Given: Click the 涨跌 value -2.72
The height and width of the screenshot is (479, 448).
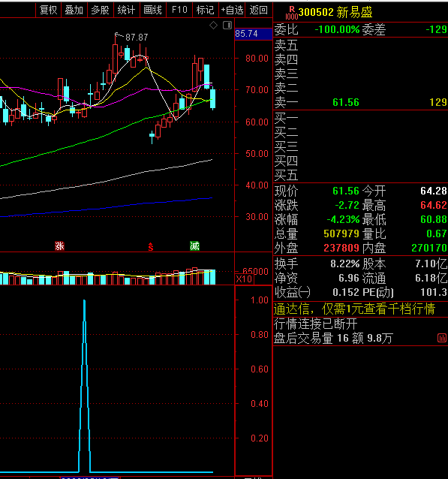Looking at the screenshot, I should click(x=347, y=205).
